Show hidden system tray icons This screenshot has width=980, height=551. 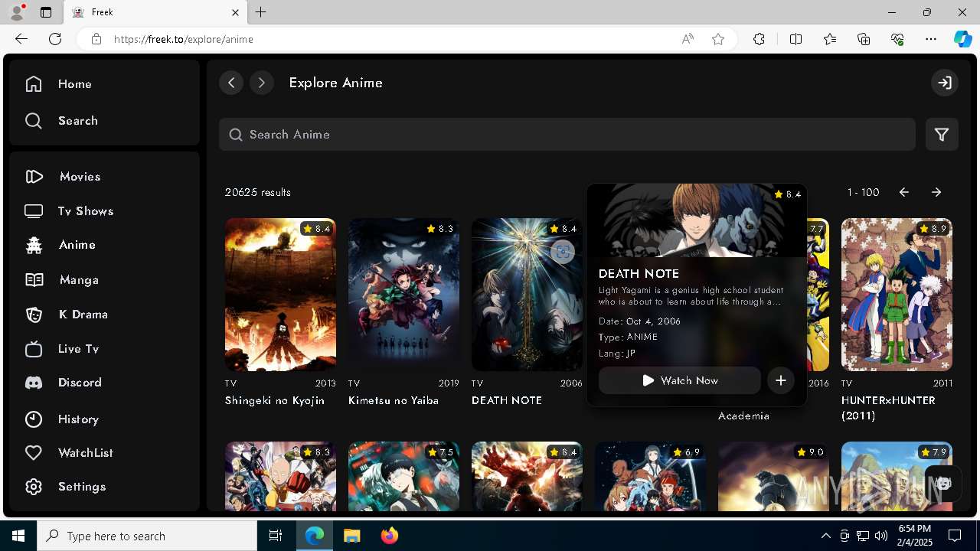826,536
